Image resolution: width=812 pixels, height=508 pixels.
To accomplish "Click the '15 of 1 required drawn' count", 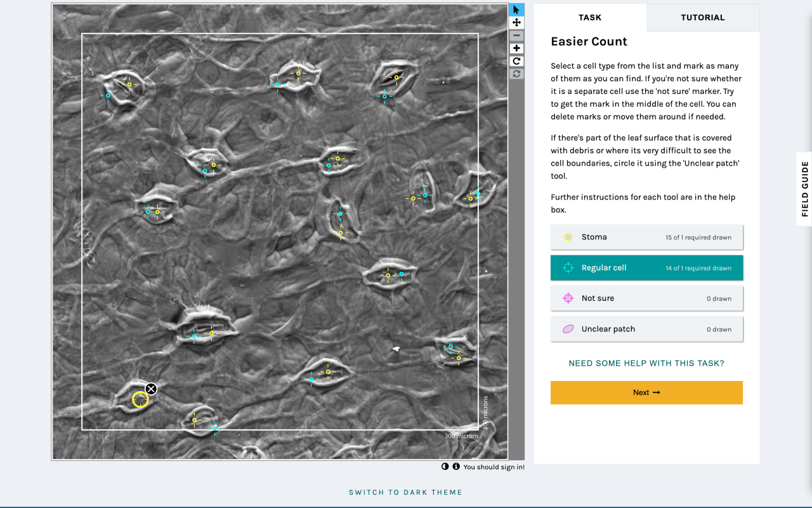I will 698,237.
